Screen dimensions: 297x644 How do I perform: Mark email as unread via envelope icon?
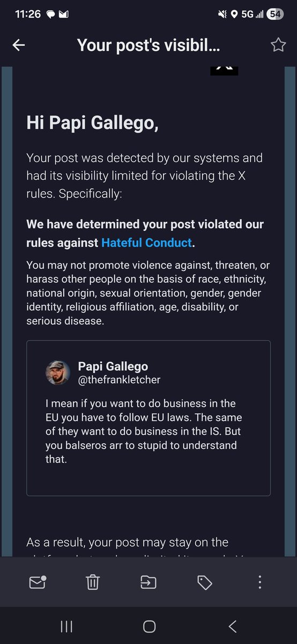click(37, 582)
